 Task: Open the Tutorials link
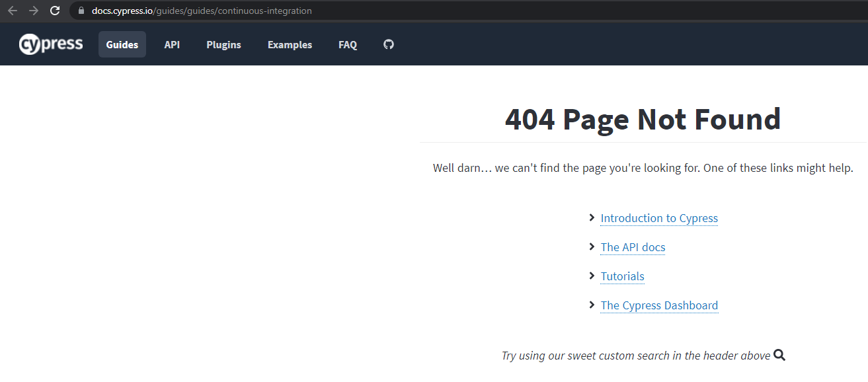coord(622,276)
